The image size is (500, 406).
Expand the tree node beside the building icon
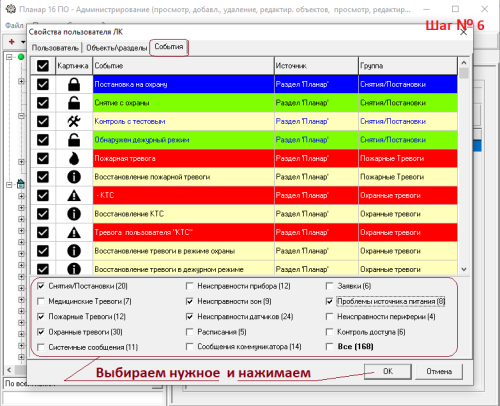coord(9,185)
